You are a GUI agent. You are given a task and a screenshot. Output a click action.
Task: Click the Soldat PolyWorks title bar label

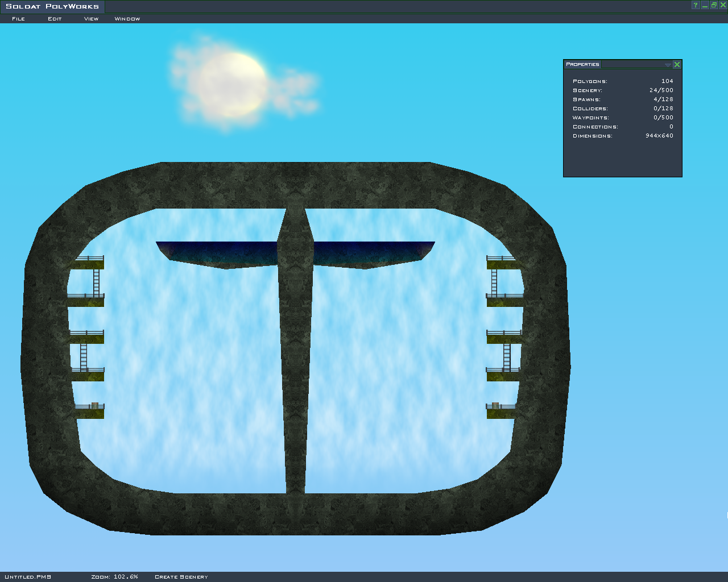[x=52, y=6]
